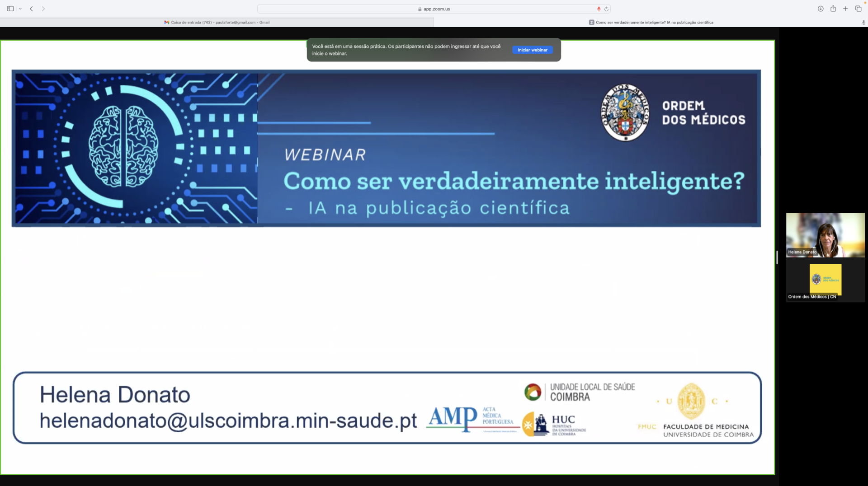Click the Zoom favicon on the second tab
The width and height of the screenshot is (868, 486).
coord(591,22)
